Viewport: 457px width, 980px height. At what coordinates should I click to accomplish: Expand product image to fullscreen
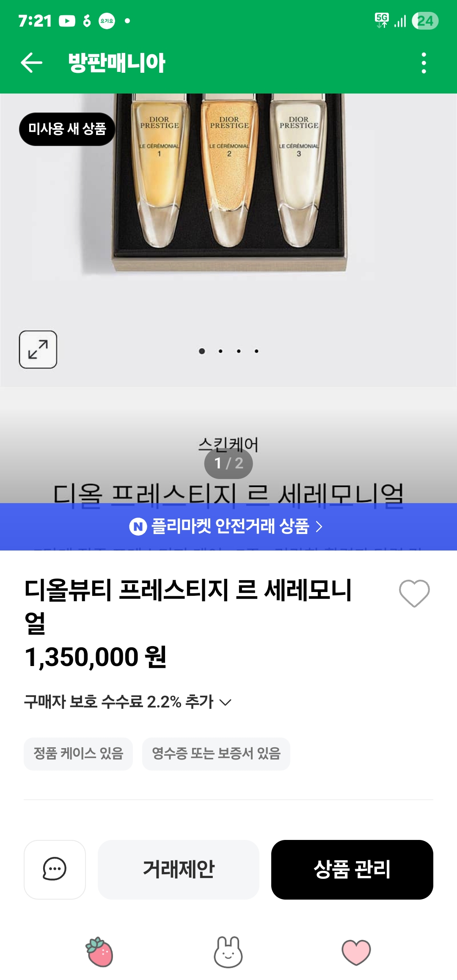(x=38, y=350)
